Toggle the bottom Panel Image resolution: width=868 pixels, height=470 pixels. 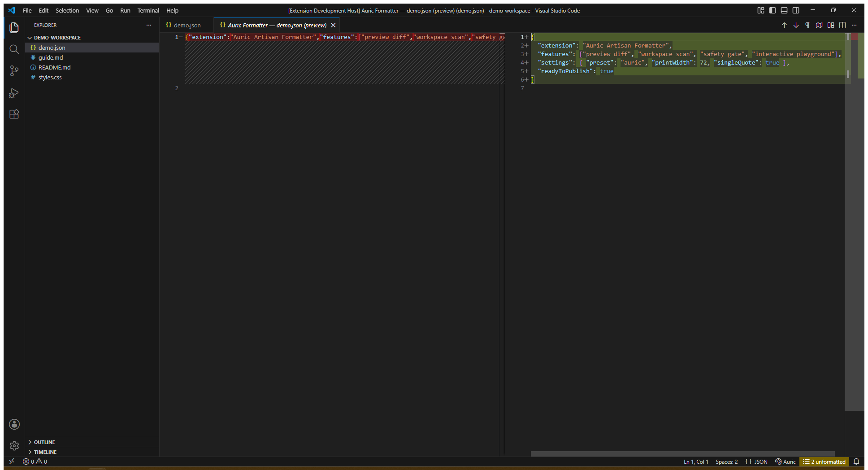[x=784, y=10]
